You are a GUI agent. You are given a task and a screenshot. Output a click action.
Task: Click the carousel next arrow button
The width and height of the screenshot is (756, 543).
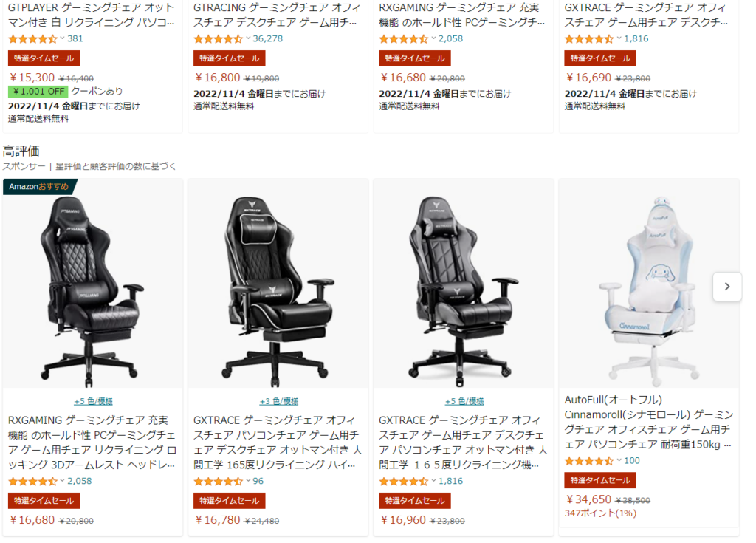coord(726,287)
